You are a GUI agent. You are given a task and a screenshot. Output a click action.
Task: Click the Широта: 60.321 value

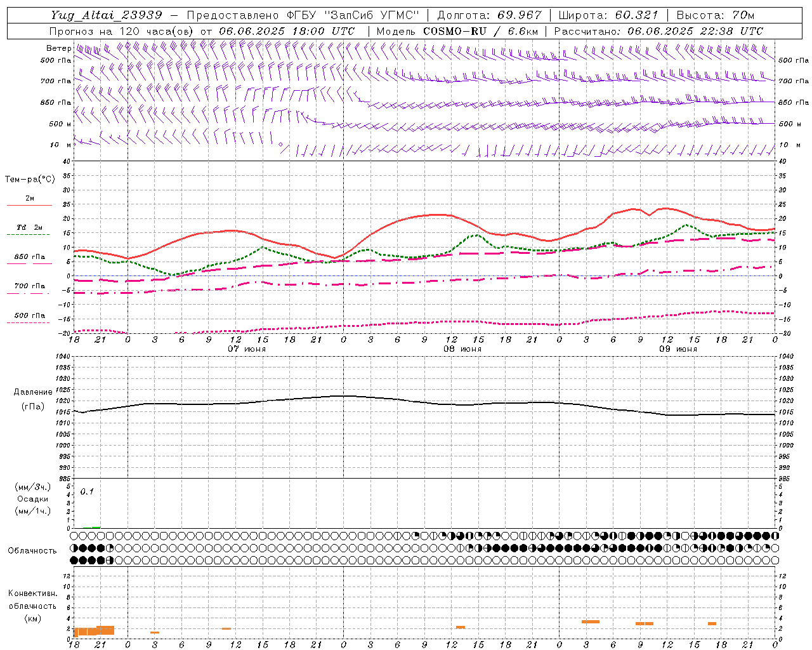pyautogui.click(x=608, y=15)
